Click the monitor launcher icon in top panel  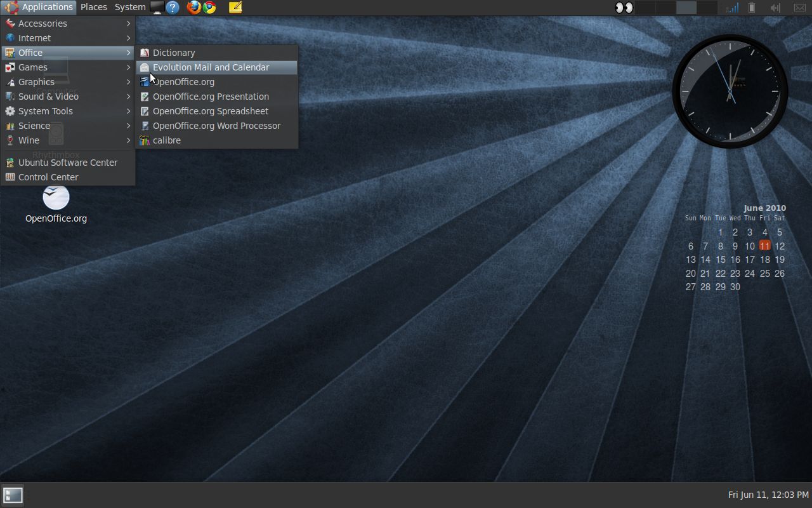[157, 8]
